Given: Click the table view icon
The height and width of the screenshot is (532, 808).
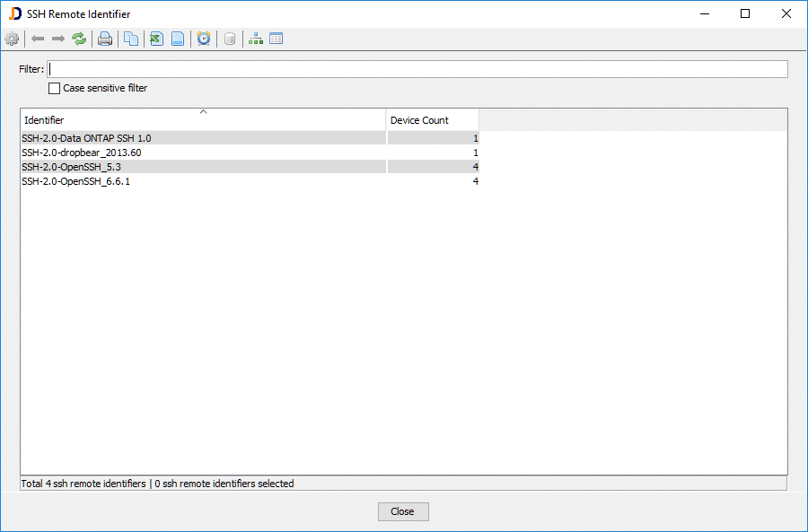Looking at the screenshot, I should (x=277, y=39).
